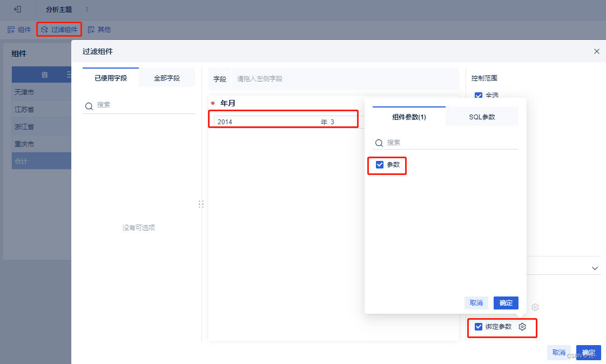Uncheck the 参数 checkbox

pyautogui.click(x=380, y=165)
